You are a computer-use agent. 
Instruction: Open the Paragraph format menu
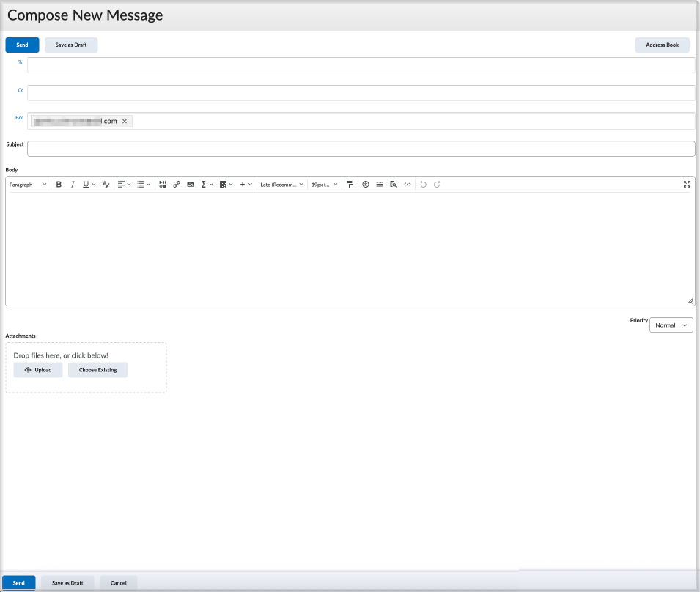(x=26, y=184)
